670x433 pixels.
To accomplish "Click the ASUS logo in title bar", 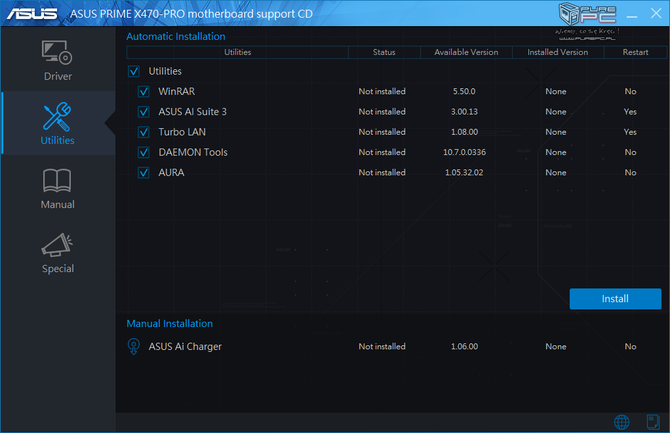I will point(32,14).
